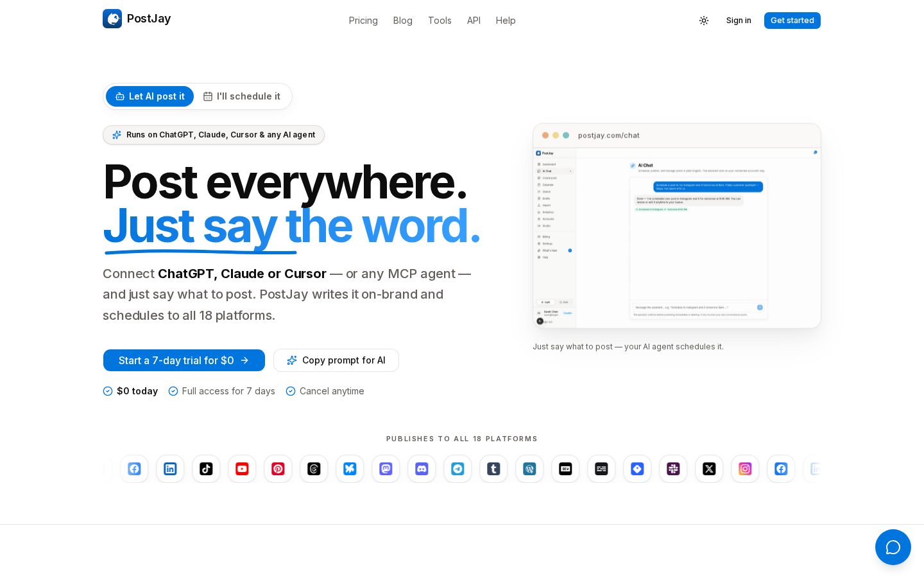The height and width of the screenshot is (578, 924).
Task: Click the 'Cancel anytime' text
Action: pyautogui.click(x=332, y=391)
